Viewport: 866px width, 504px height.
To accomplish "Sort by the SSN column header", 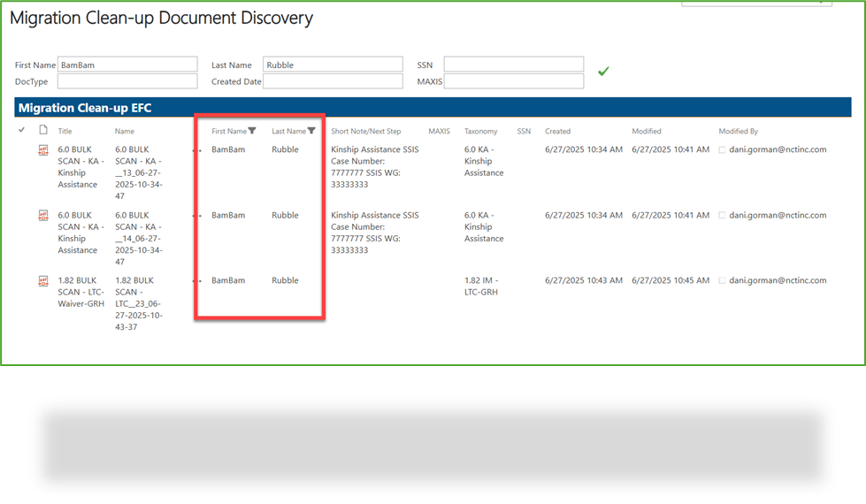I will pyautogui.click(x=524, y=132).
